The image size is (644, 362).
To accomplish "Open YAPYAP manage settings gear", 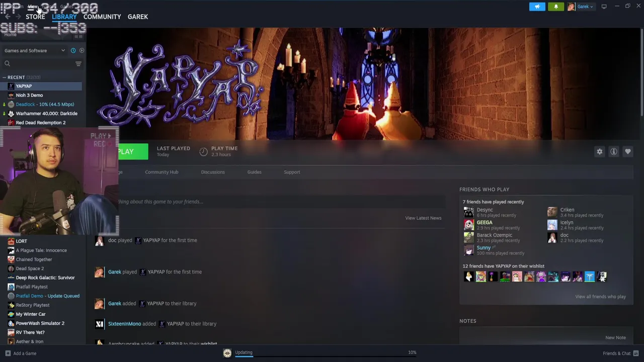I will [x=599, y=151].
